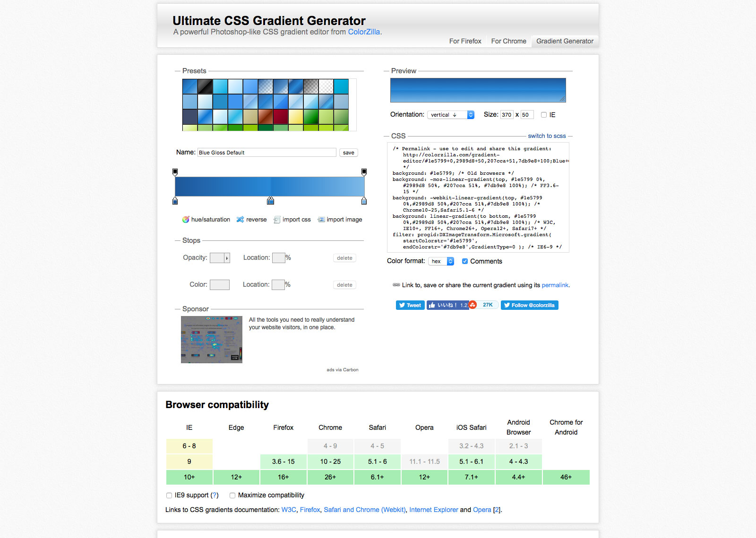Click the import css document icon
The width and height of the screenshot is (756, 538).
tap(277, 220)
